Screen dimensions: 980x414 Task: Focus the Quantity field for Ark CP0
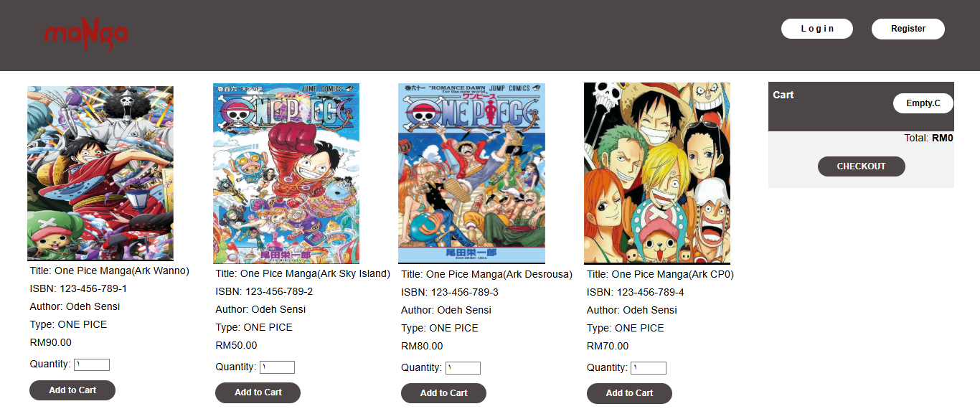tap(649, 368)
